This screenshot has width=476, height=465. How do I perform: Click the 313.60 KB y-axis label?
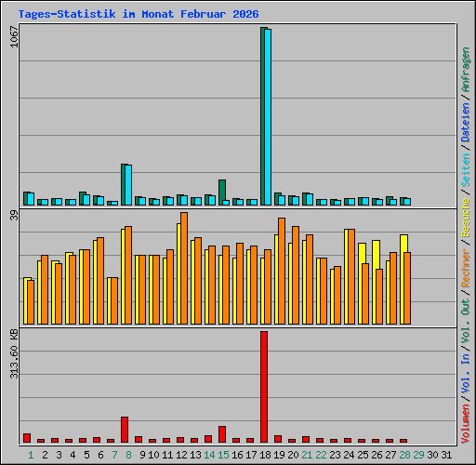[x=14, y=353]
